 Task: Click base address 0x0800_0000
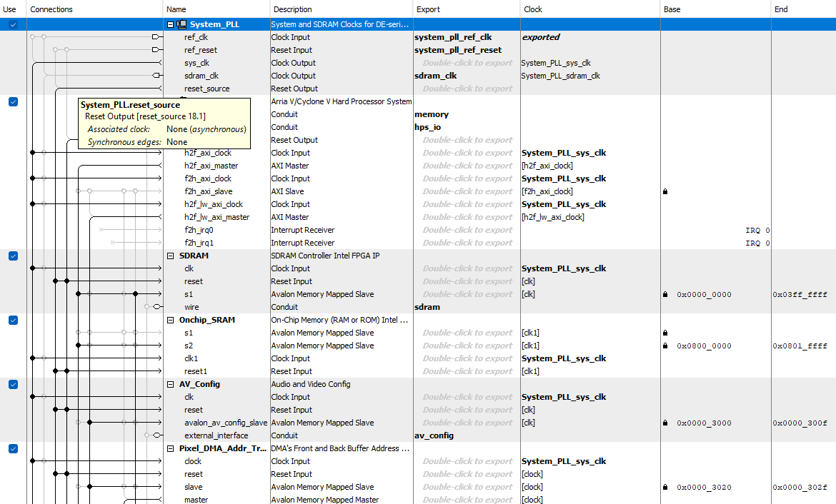704,346
